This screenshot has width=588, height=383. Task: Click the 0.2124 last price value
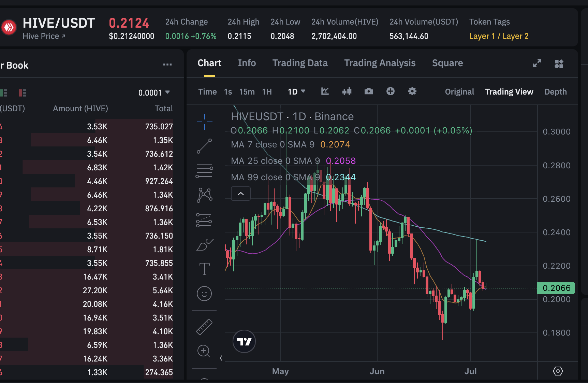click(x=129, y=23)
